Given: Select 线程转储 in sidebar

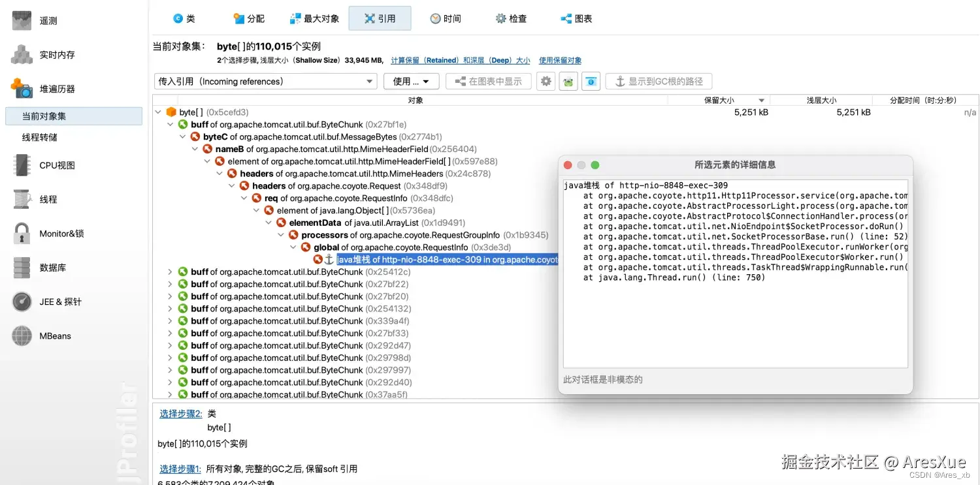Looking at the screenshot, I should (40, 137).
